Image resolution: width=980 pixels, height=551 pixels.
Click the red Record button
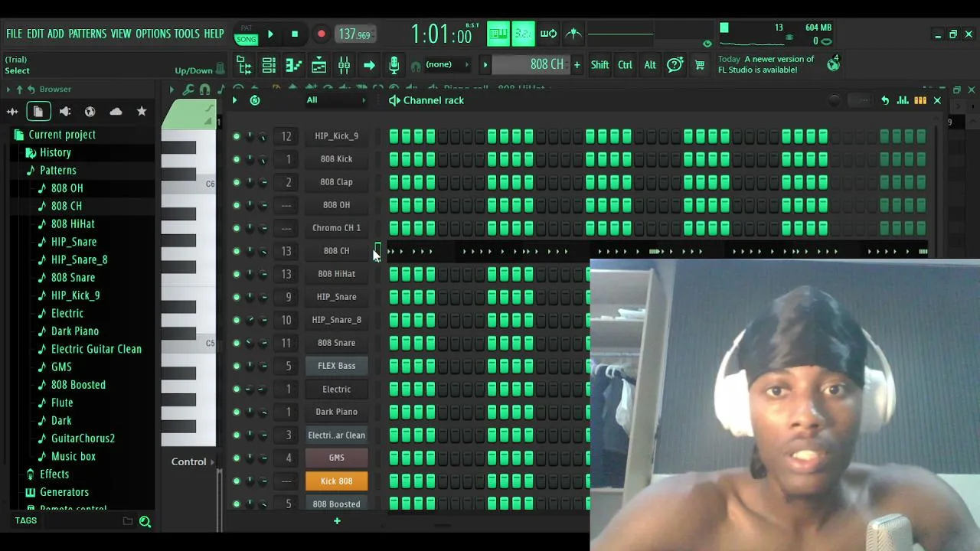(322, 34)
